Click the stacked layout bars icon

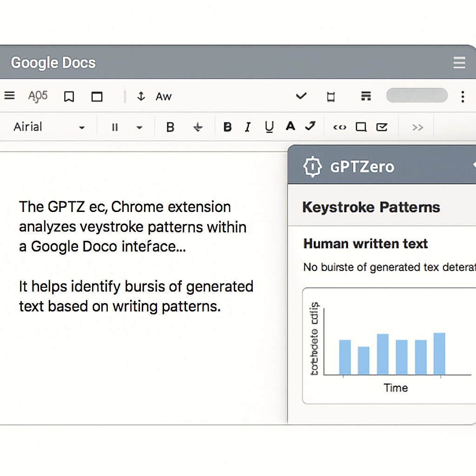(x=366, y=96)
